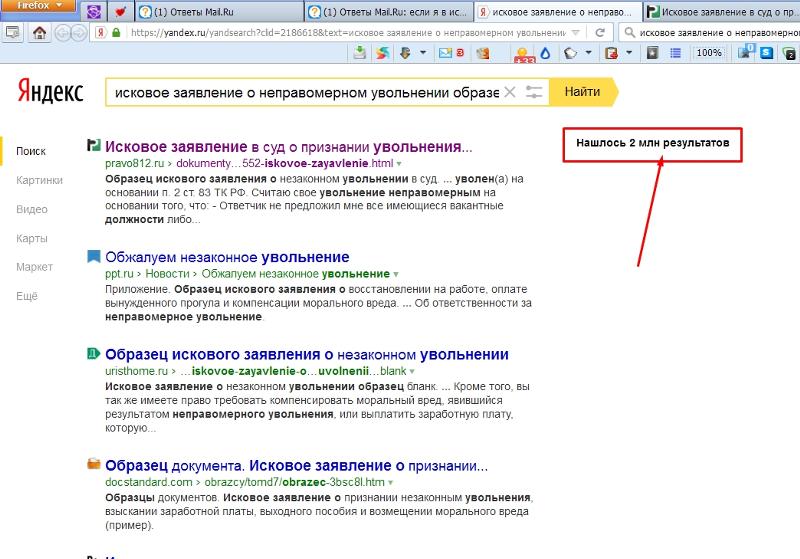This screenshot has height=559, width=800.
Task: Switch to Картинки search section
Action: click(39, 180)
